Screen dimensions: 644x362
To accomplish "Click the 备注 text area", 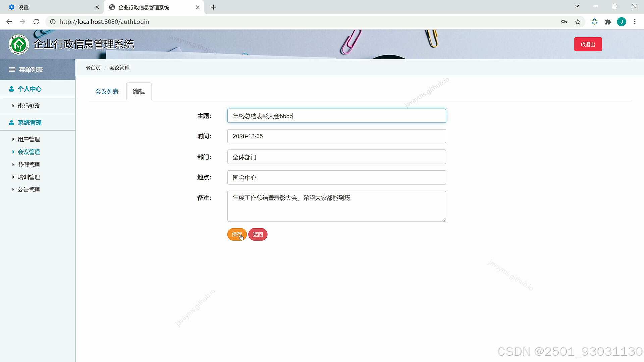I will pyautogui.click(x=337, y=206).
